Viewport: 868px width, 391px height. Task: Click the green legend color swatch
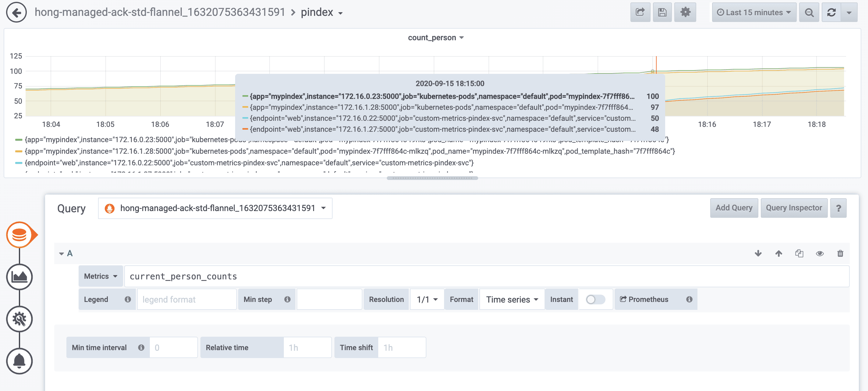click(19, 140)
